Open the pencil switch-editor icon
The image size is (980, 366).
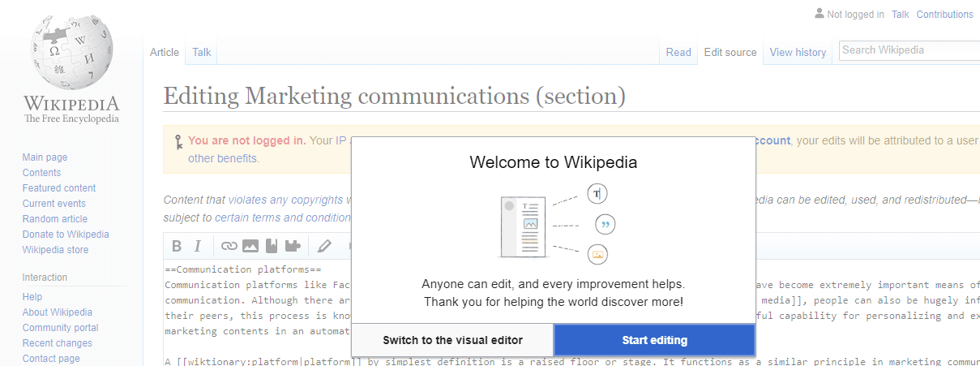tap(325, 246)
